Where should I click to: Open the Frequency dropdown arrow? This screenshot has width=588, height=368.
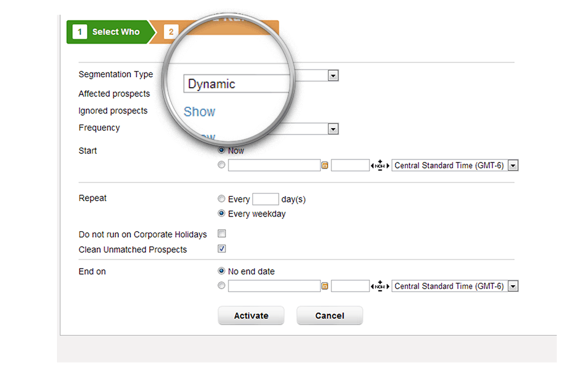pos(333,129)
